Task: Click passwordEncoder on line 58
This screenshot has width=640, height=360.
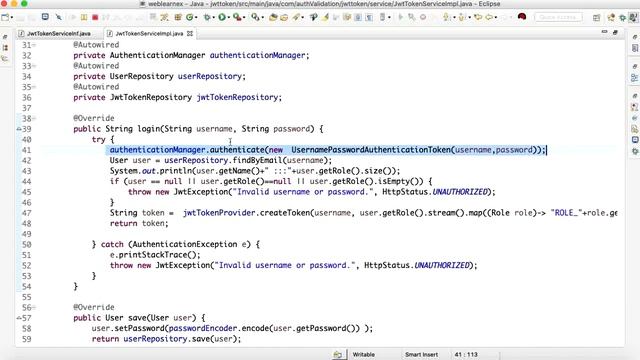Action: click(203, 329)
